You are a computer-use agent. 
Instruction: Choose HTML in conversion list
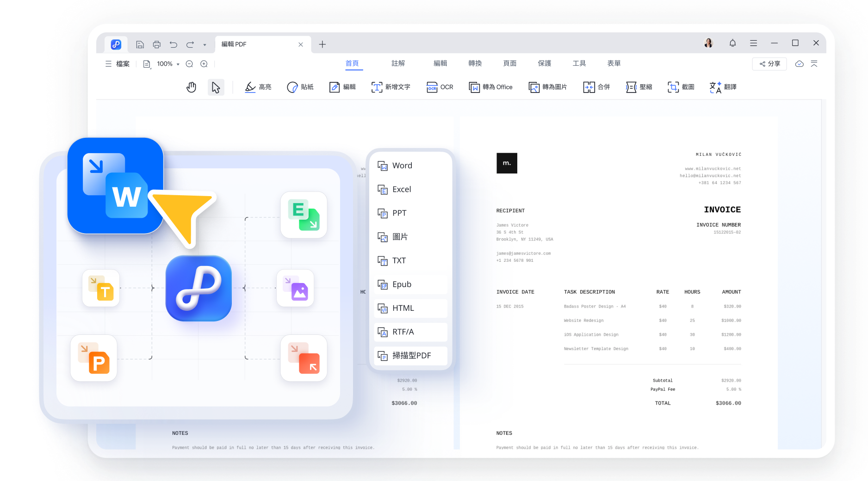coord(410,308)
